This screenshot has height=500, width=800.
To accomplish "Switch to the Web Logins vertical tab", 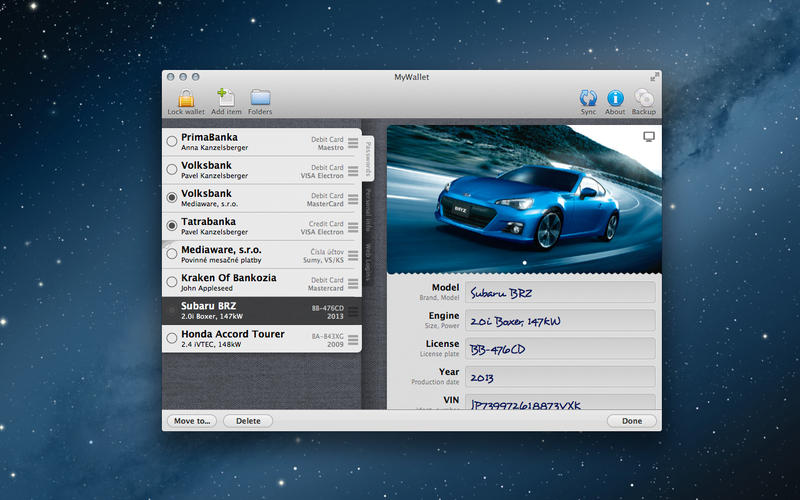I will tap(368, 262).
